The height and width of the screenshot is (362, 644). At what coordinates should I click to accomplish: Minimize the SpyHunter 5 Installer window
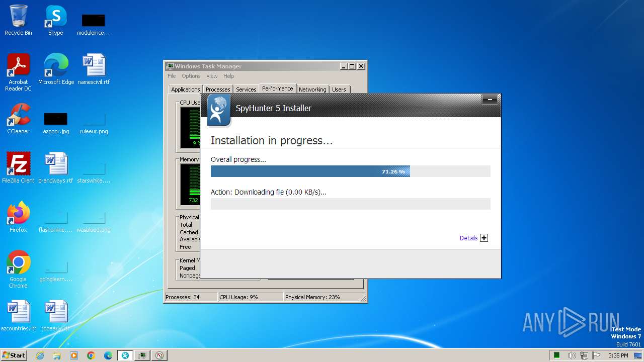[x=490, y=100]
